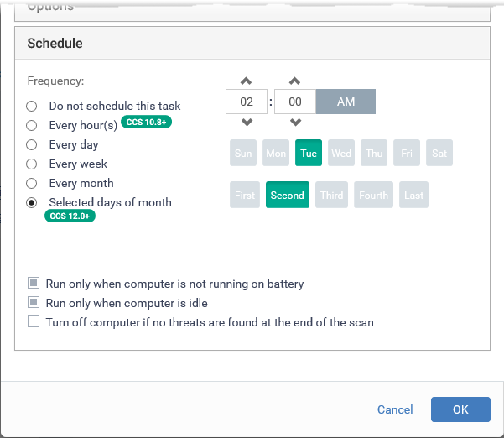Image resolution: width=504 pixels, height=438 pixels.
Task: Pick the Every hour(s) radio option
Action: tap(32, 125)
